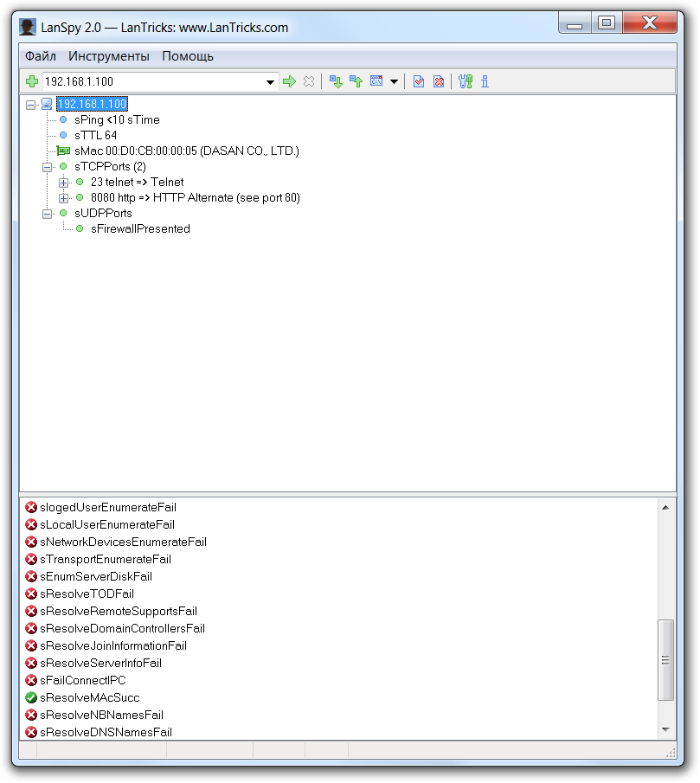This screenshot has width=700, height=783.
Task: Click the green check icon beside sResolveMAcSucc
Action: pyautogui.click(x=31, y=697)
